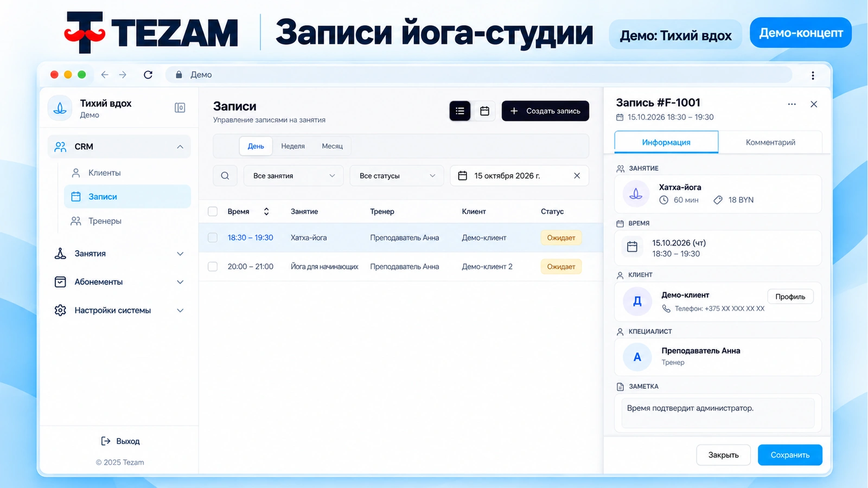868x488 pixels.
Task: Click the browser back arrow
Action: [x=105, y=75]
